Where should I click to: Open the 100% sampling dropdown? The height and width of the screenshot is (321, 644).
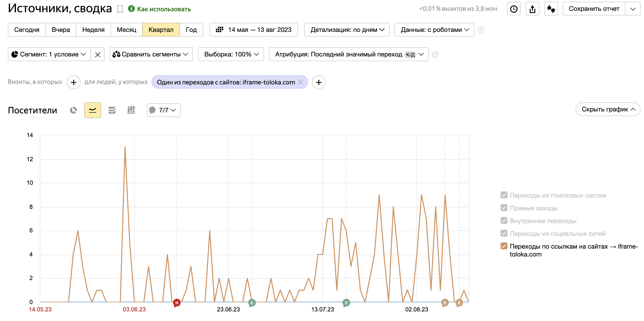231,54
